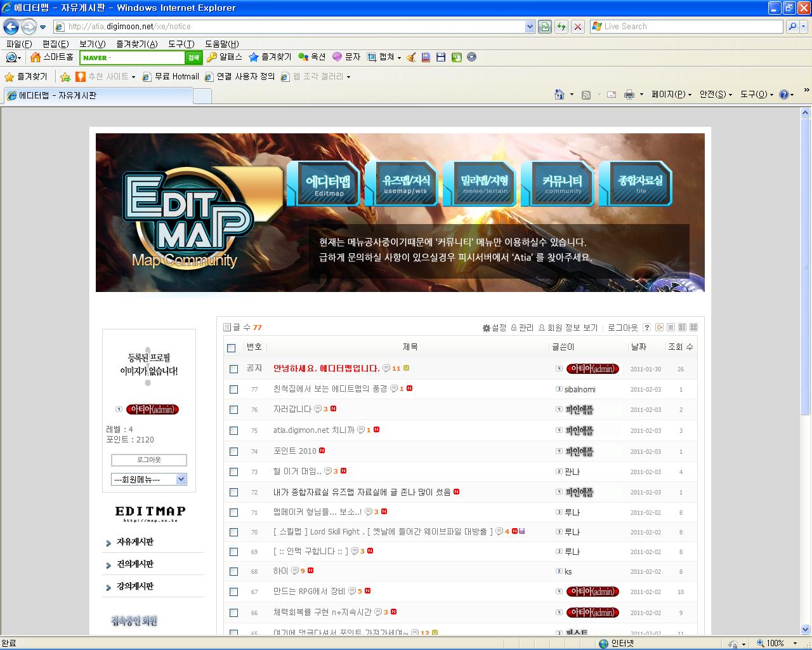Click the floppy disk save toolbar icon
Screen dimensions: 812x650
tap(441, 57)
